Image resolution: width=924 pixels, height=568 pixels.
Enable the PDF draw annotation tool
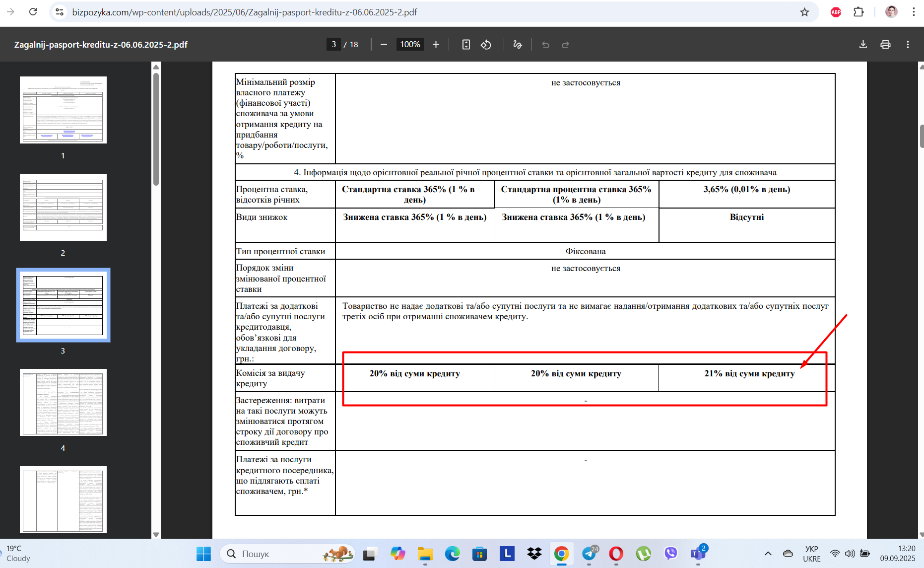pyautogui.click(x=518, y=45)
